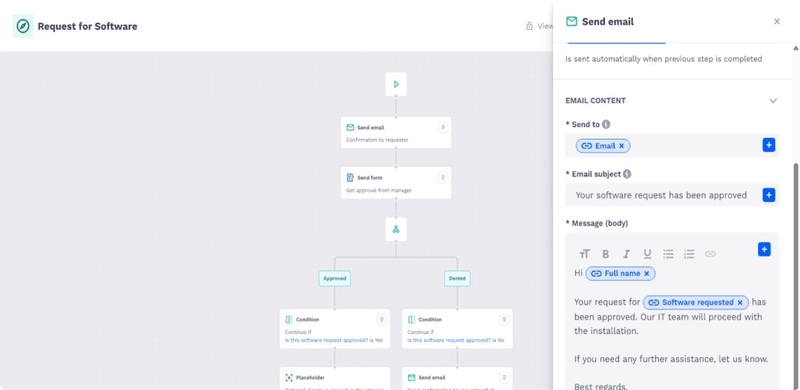Click the Software requested variable tag
Screen dimensions: 800x390
pos(696,303)
